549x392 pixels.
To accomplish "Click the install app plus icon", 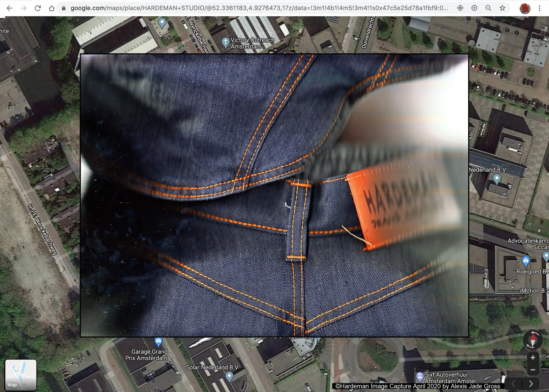I will click(x=474, y=8).
